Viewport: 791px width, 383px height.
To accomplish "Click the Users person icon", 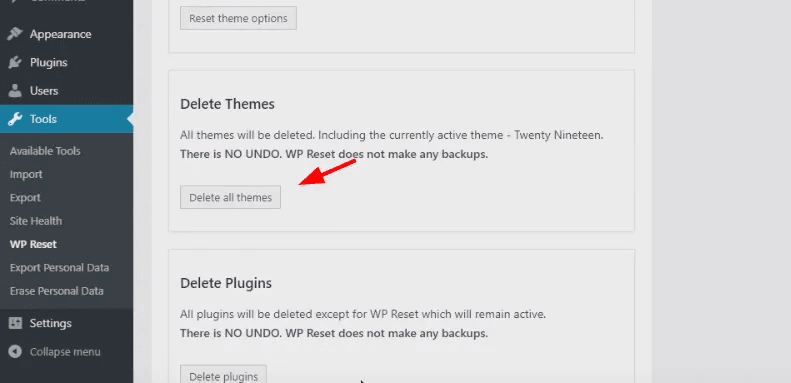I will click(15, 91).
